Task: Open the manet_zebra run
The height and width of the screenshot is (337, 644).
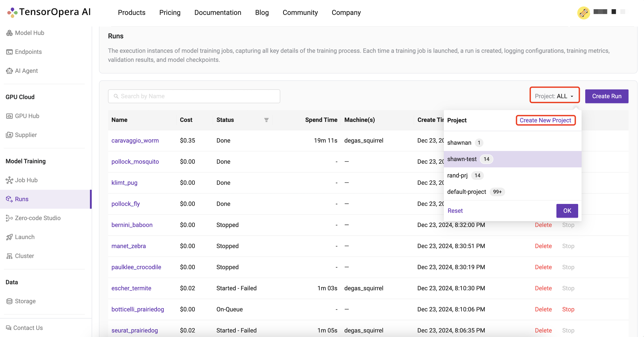Action: click(x=129, y=246)
